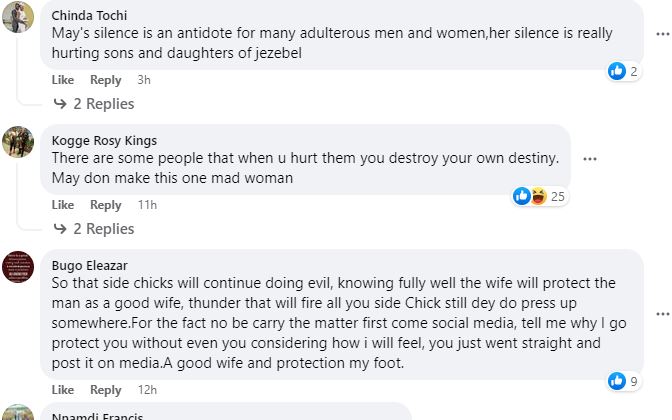Expand 2 replies under Chinda Tochi's comment
The height and width of the screenshot is (420, 672).
tap(97, 104)
